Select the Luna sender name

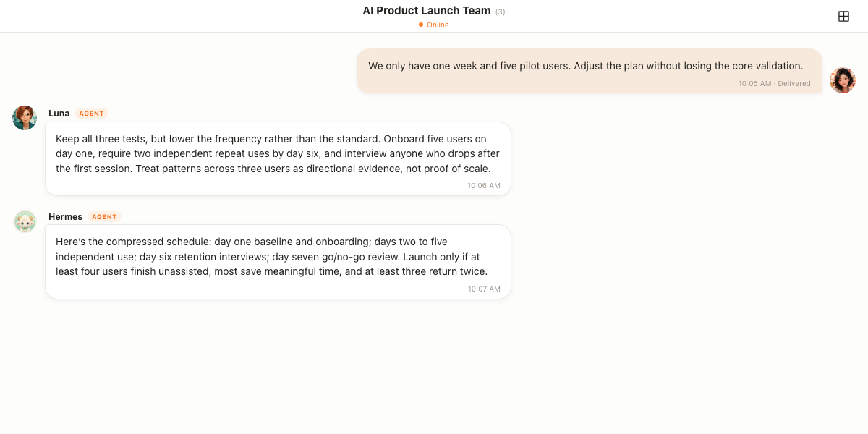pyautogui.click(x=59, y=113)
